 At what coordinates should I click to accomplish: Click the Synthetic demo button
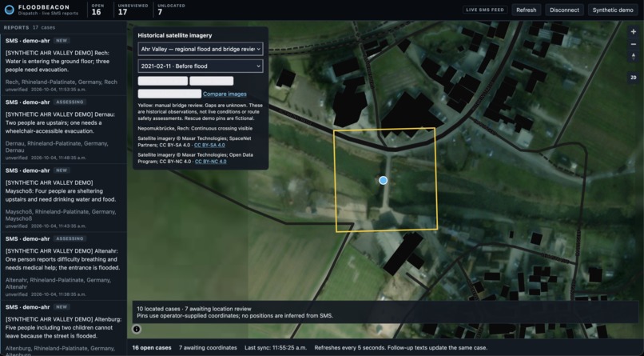[613, 10]
